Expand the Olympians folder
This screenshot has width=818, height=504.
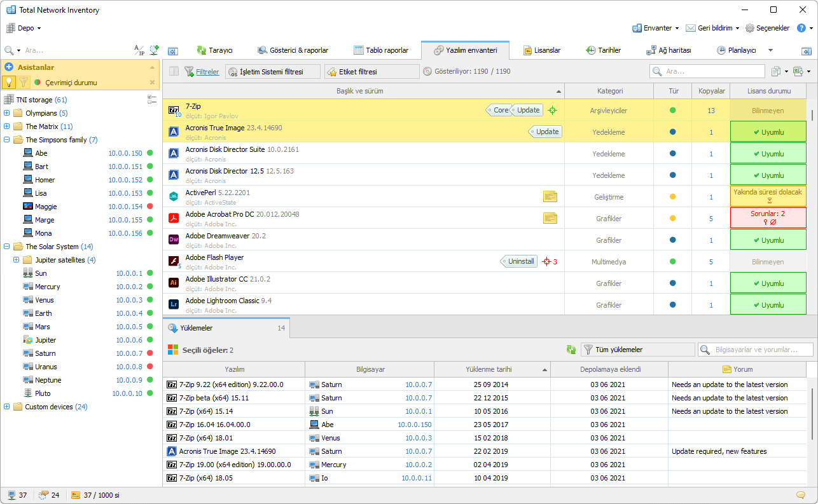click(7, 113)
